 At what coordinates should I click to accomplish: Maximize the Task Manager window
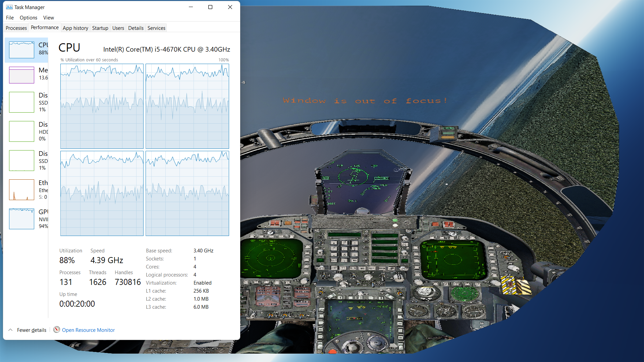coord(210,7)
